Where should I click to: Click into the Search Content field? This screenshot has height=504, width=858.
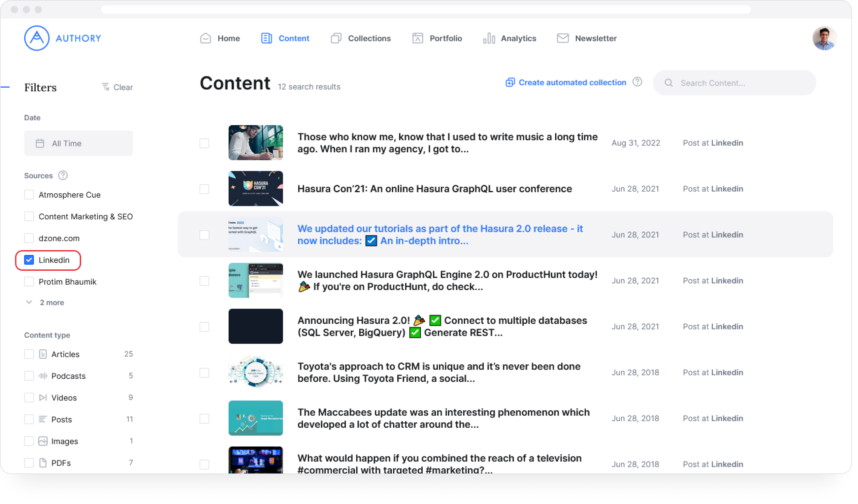[x=734, y=83]
